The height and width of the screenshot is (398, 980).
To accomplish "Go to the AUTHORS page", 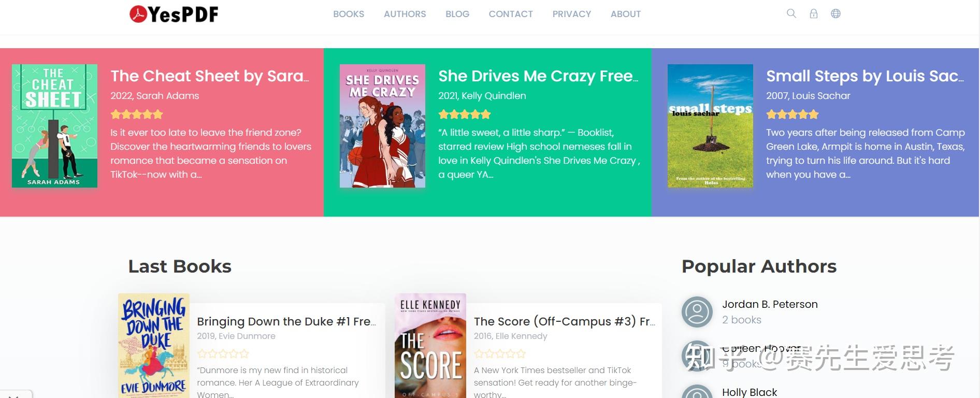I will point(405,14).
